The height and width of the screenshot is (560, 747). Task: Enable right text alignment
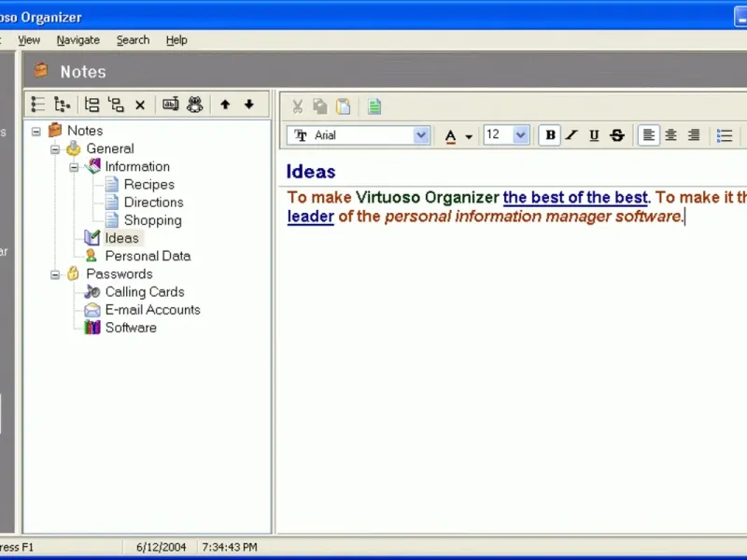[694, 135]
